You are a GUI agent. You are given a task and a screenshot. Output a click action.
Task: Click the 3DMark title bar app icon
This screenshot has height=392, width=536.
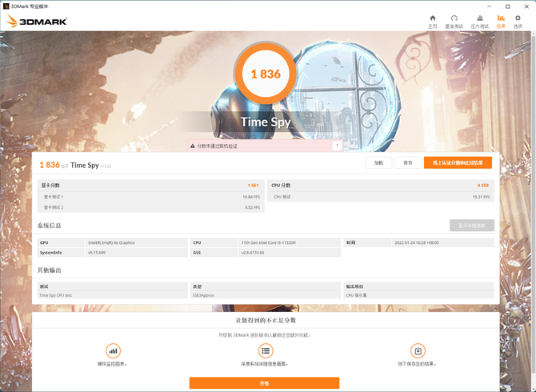(x=6, y=6)
